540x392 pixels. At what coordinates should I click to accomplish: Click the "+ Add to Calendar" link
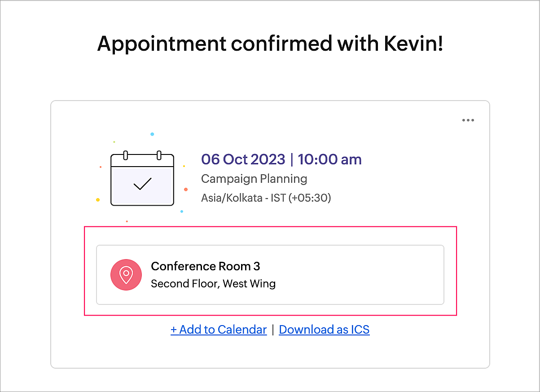[x=219, y=330]
